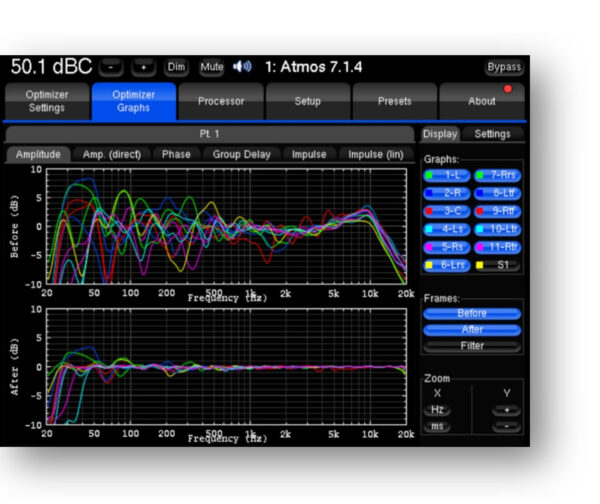
Task: Switch to the Processor tab
Action: point(221,101)
